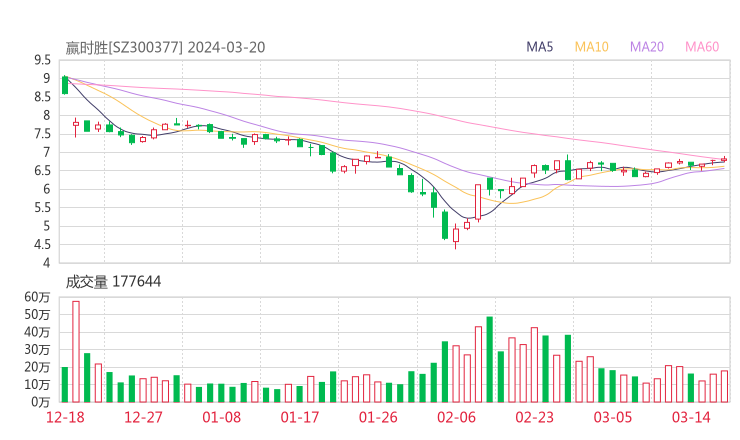Click the 03-05 date axis label
The image size is (740, 440).
click(x=613, y=417)
